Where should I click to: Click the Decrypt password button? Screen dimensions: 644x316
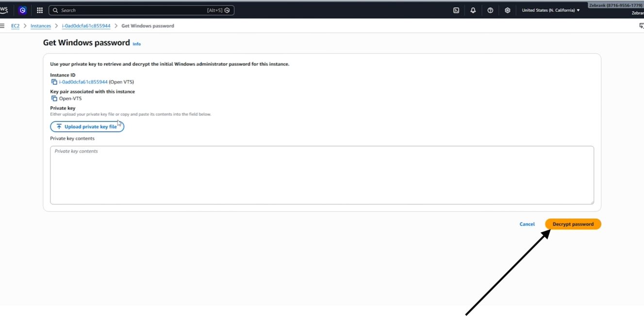pos(573,224)
